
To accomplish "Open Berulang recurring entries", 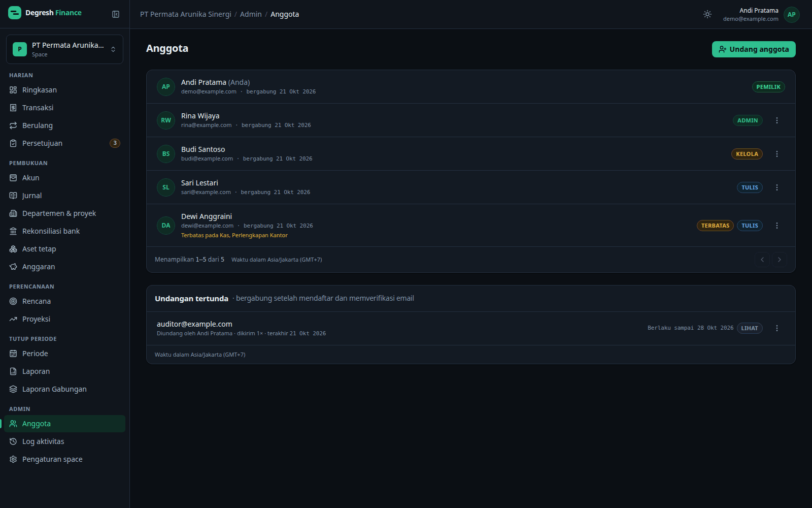I will (64, 125).
